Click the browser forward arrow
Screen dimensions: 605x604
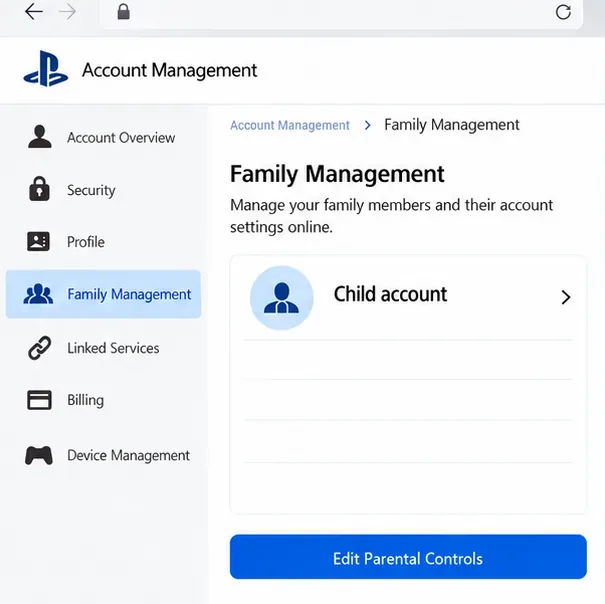[x=68, y=12]
